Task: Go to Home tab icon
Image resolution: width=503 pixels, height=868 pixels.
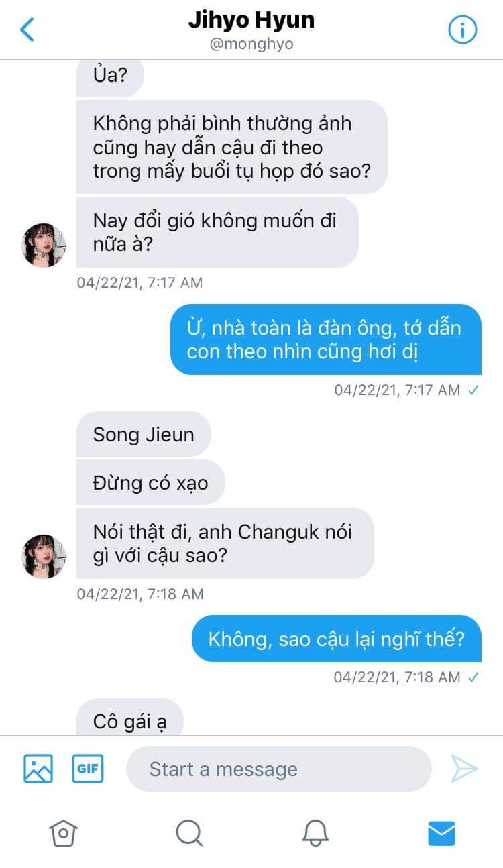Action: [x=63, y=833]
